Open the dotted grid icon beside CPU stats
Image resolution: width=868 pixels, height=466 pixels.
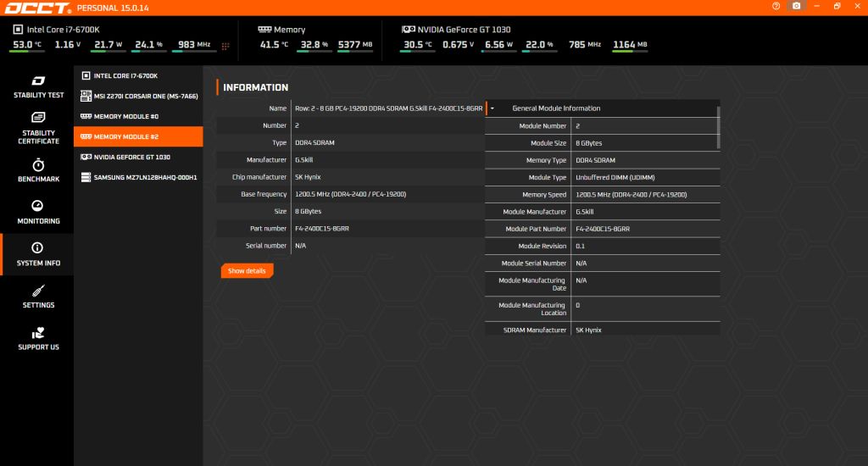(x=225, y=46)
